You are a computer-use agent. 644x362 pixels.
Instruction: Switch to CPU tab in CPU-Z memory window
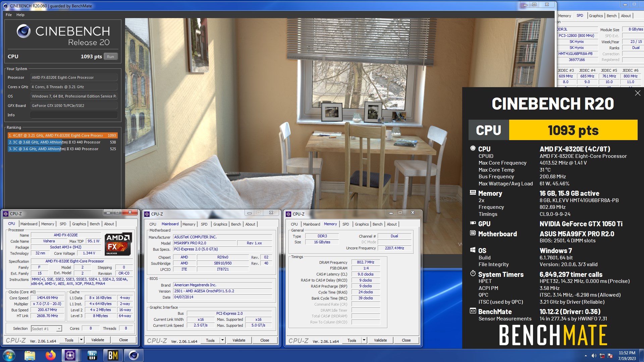click(x=294, y=224)
